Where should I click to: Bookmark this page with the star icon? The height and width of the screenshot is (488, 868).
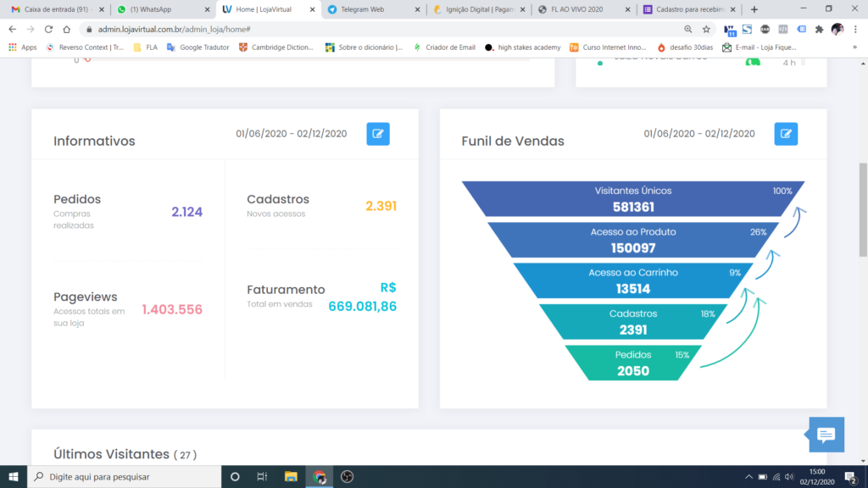tap(706, 29)
